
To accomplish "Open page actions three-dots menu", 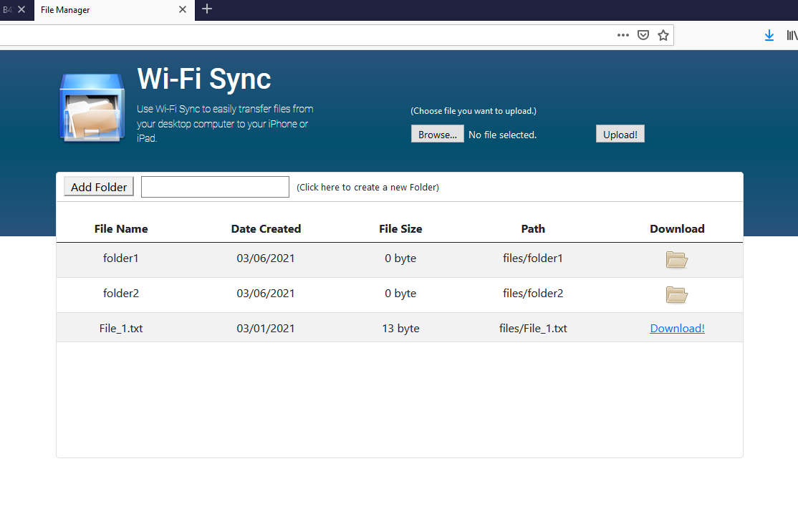I will click(x=623, y=35).
